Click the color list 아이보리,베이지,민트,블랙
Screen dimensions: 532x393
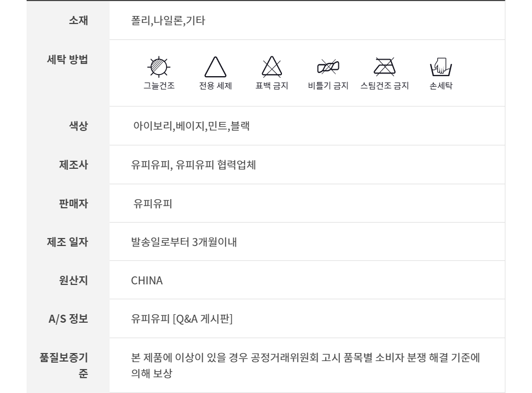[192, 126]
